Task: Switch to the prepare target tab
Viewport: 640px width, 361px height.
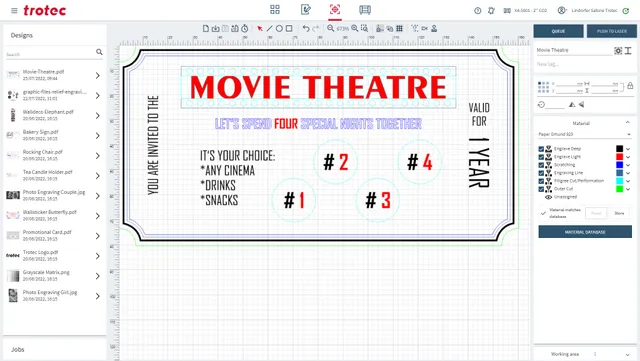Action: click(x=335, y=9)
